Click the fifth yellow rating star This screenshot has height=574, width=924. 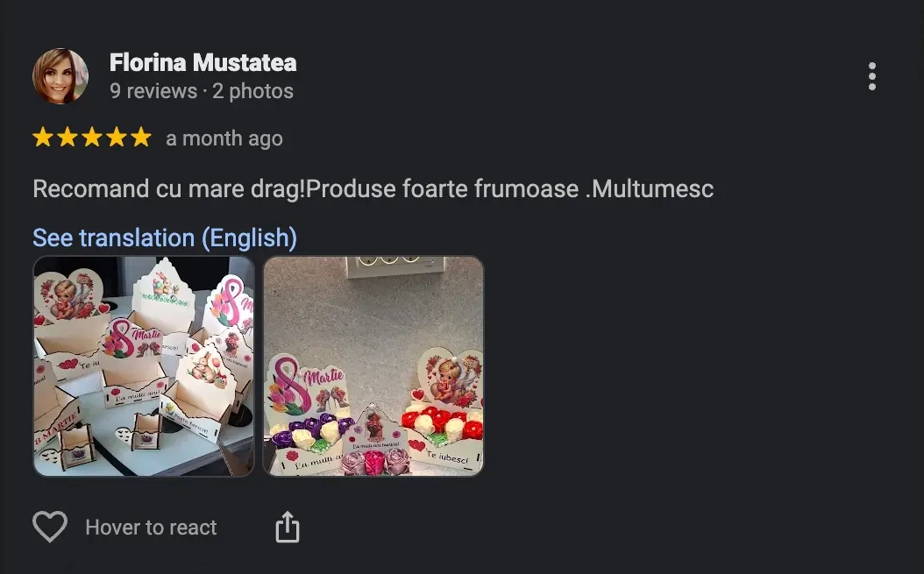pyautogui.click(x=141, y=138)
